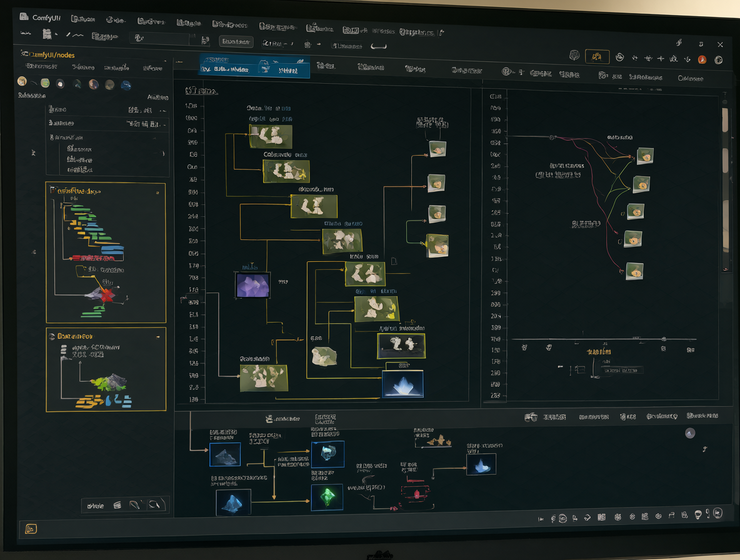This screenshot has width=740, height=560.
Task: Select the green gem thumbnail in the bottom pane
Action: click(x=327, y=497)
